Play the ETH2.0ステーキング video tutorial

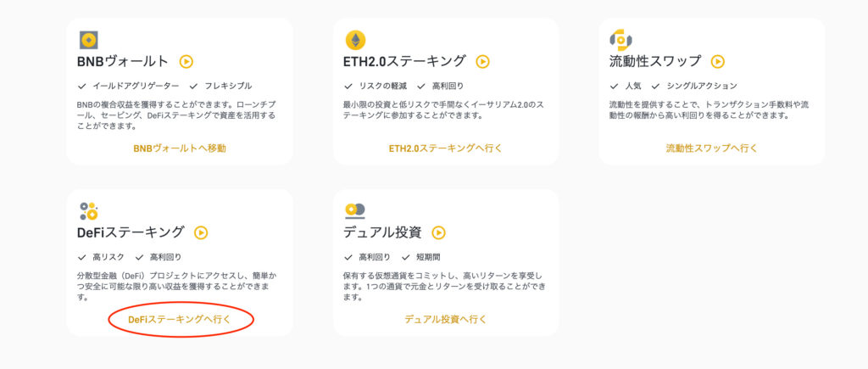[482, 61]
